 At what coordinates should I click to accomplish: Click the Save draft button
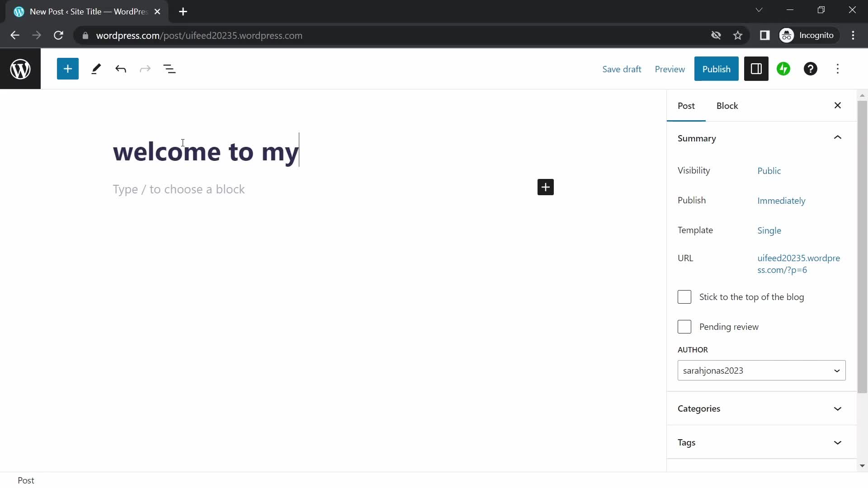point(621,69)
